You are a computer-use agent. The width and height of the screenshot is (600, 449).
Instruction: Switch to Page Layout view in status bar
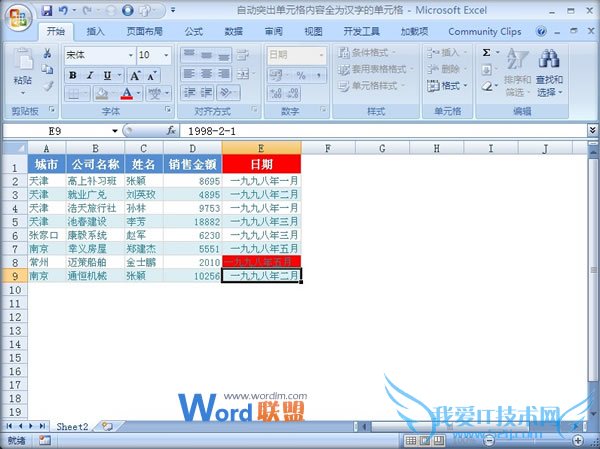coord(425,441)
